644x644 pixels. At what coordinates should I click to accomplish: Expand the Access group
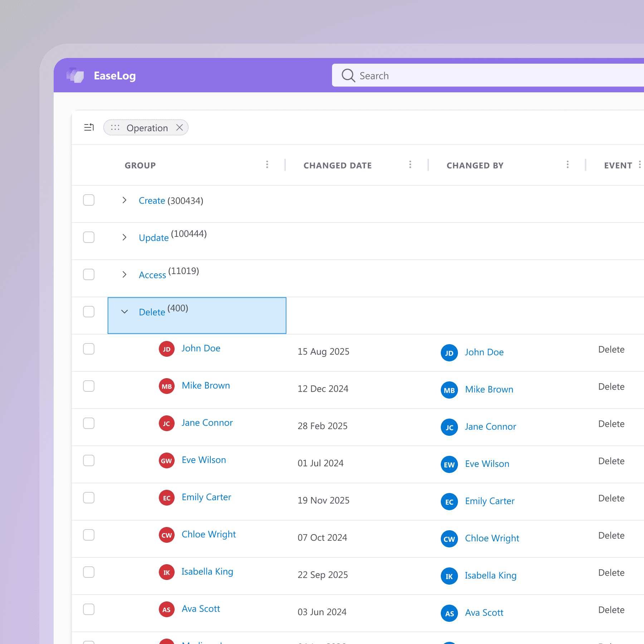pos(124,274)
